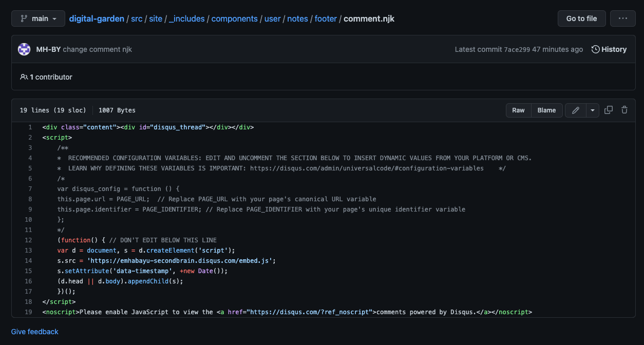Edit this file with the pencil icon
644x345 pixels.
point(576,110)
